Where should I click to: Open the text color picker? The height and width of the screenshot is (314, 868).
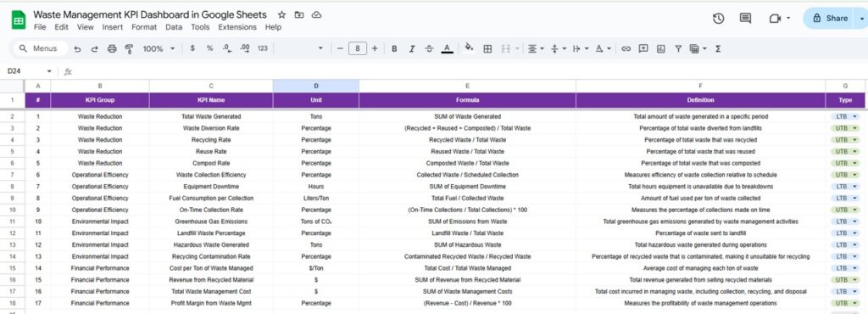click(447, 48)
